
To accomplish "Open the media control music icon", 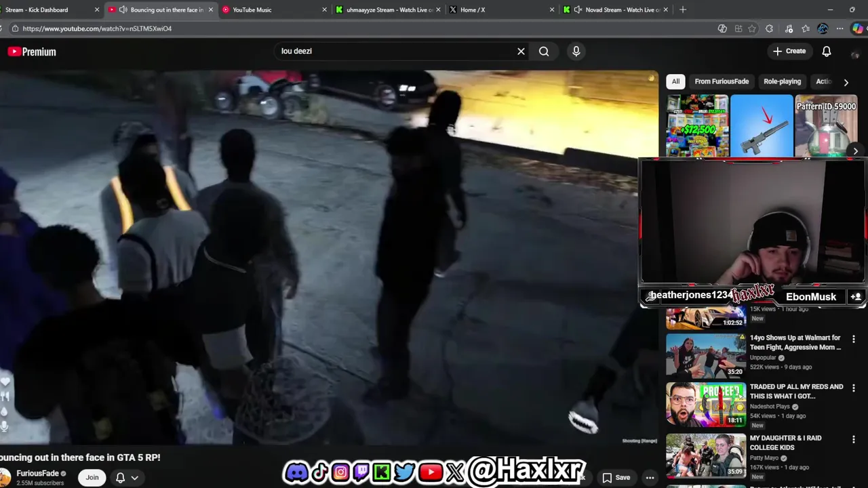I will pos(788,28).
